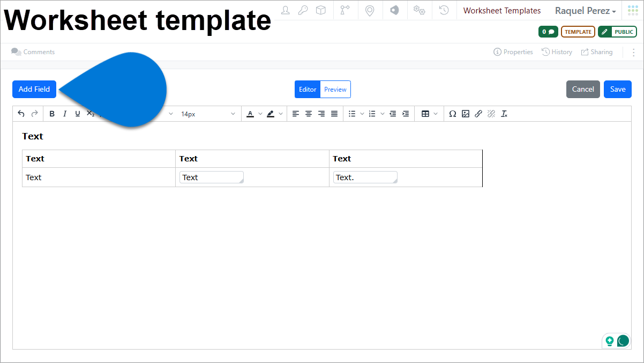This screenshot has width=644, height=363.
Task: Expand numbered list style options
Action: coord(383,114)
